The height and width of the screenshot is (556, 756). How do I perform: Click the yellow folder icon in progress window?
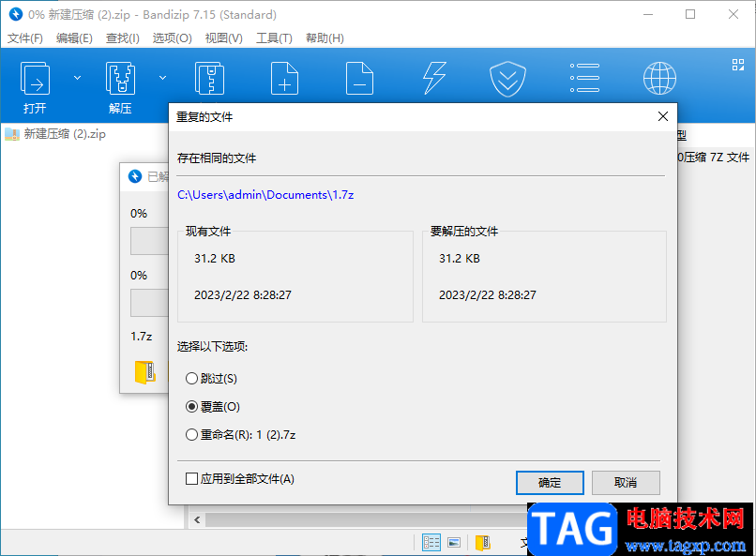(144, 372)
